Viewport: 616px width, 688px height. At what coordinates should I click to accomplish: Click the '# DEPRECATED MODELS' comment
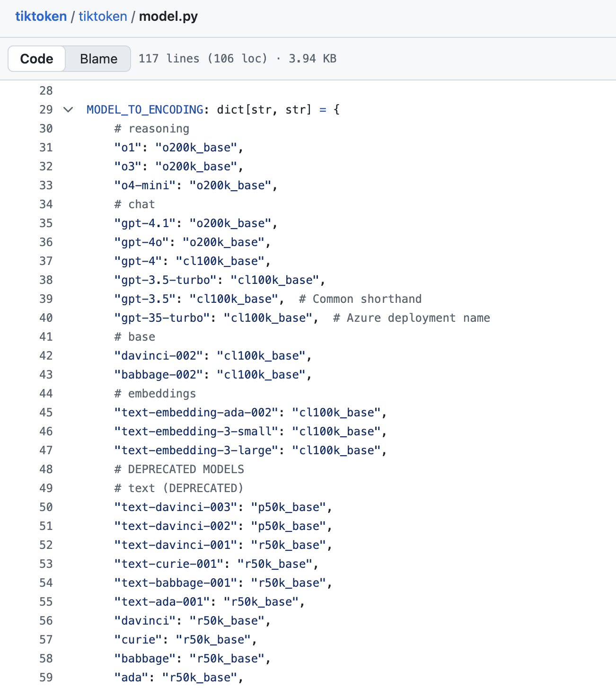tap(179, 469)
